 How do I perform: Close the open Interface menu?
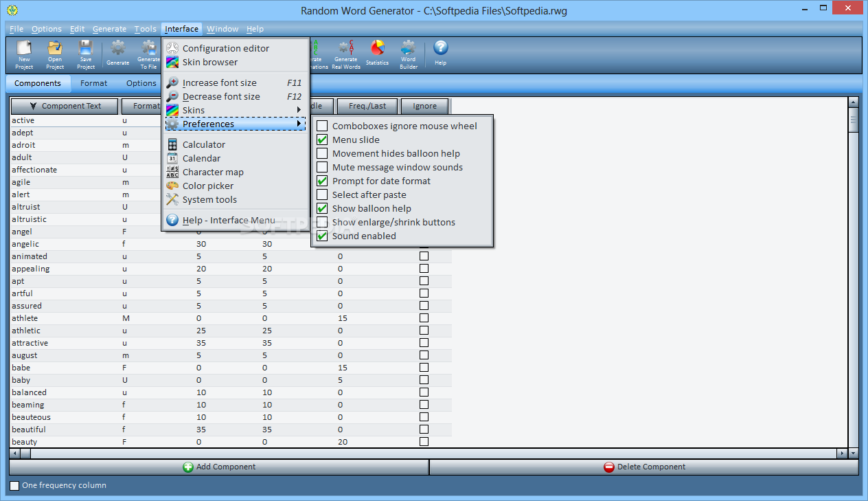182,29
